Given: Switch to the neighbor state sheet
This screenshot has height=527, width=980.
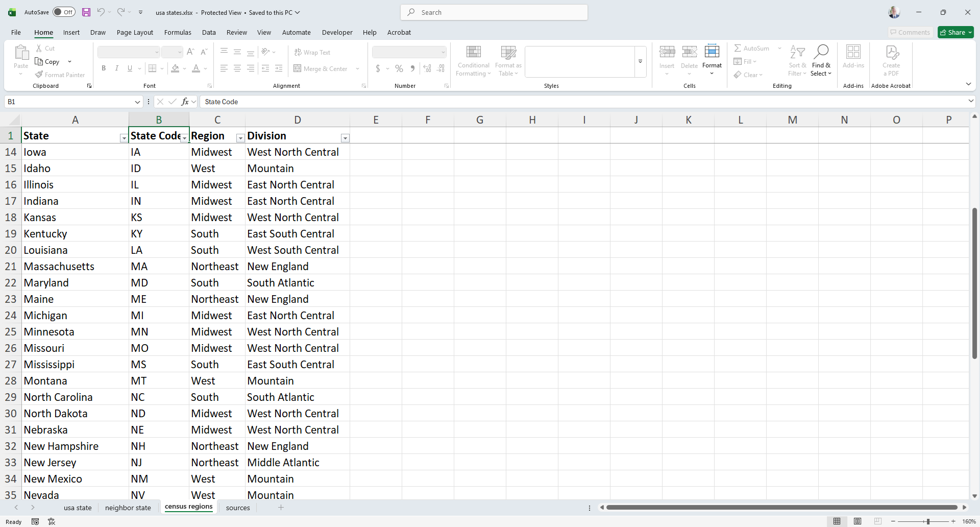Looking at the screenshot, I should pos(128,508).
